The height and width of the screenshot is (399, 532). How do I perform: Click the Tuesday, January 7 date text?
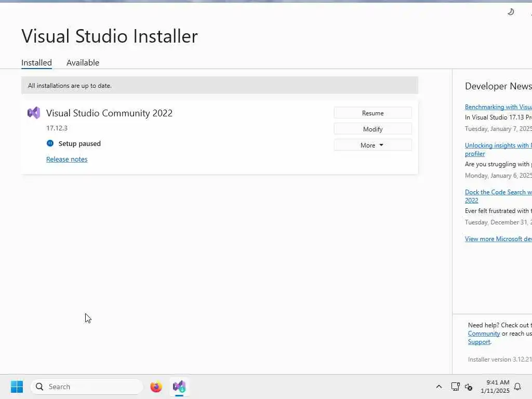(x=498, y=129)
